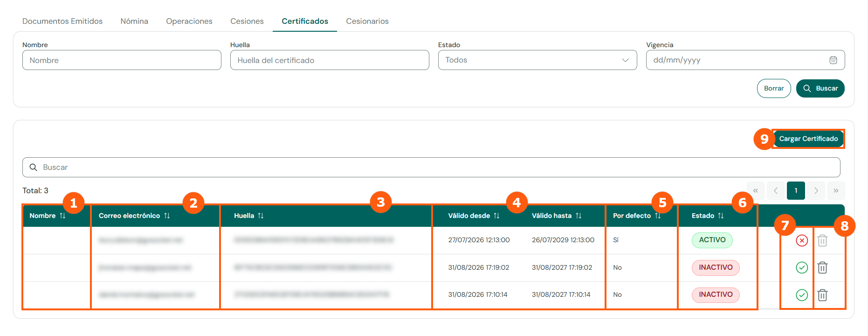Sort by the Huella column arrows
Image resolution: width=868 pixels, height=336 pixels.
pos(261,216)
